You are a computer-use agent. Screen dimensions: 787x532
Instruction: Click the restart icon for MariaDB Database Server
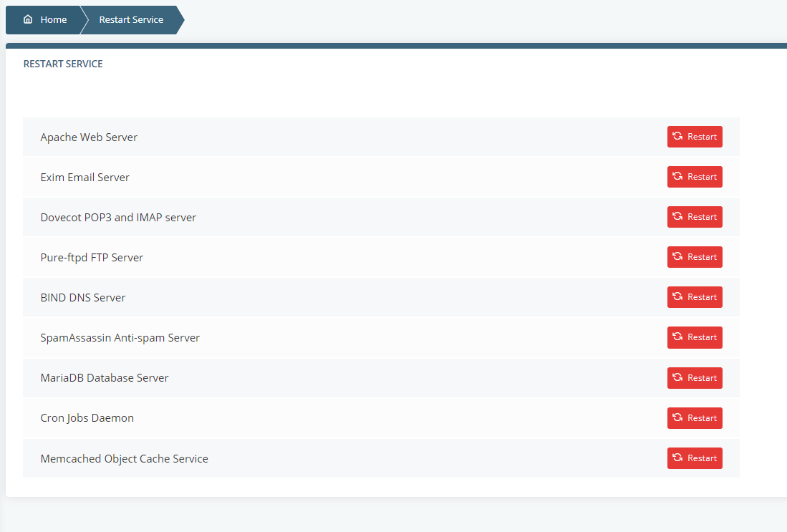[x=676, y=378]
